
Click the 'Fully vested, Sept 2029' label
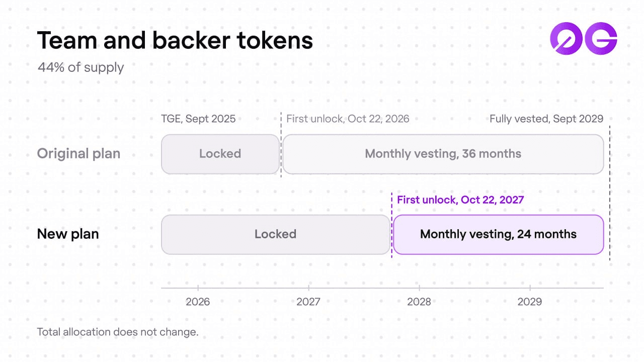(x=546, y=119)
